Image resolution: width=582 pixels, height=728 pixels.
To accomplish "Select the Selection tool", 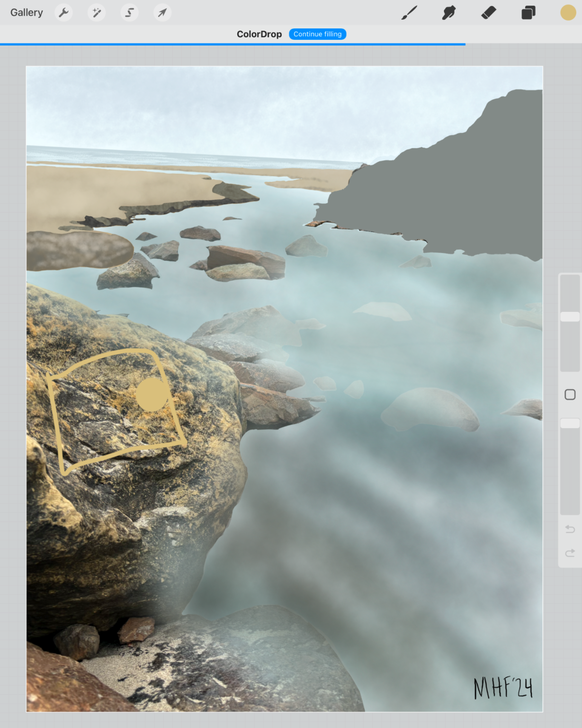I will click(129, 12).
